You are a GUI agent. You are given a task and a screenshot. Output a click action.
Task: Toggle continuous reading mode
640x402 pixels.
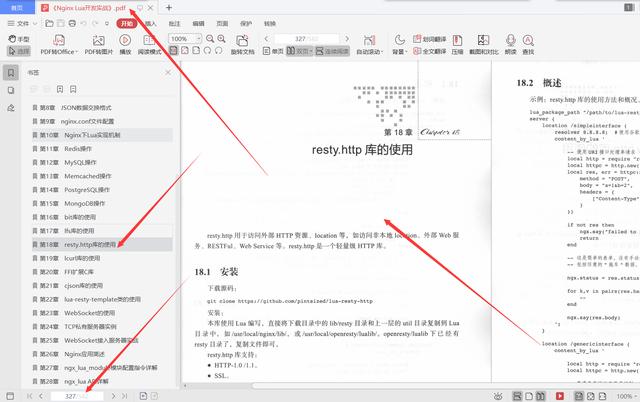(332, 51)
